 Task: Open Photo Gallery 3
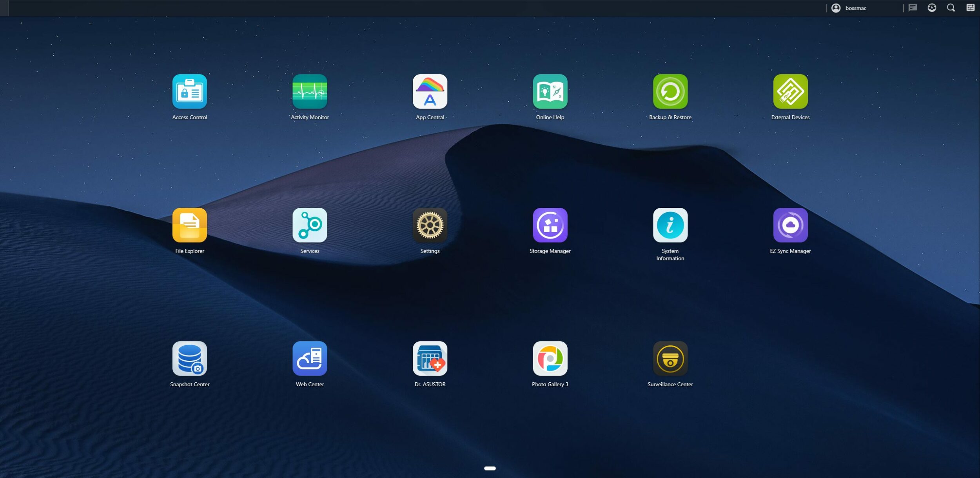pos(550,358)
